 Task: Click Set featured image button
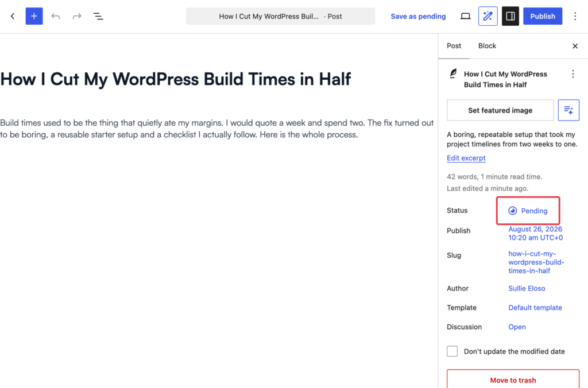tap(500, 110)
